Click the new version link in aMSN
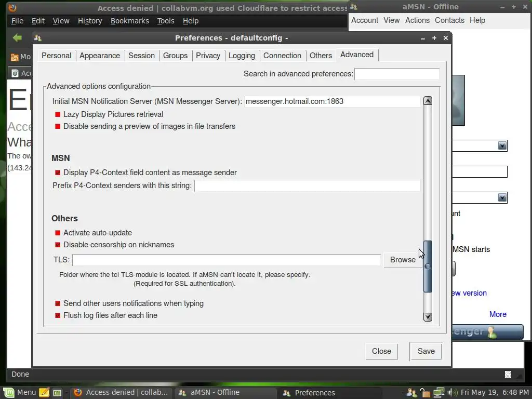 [470, 293]
